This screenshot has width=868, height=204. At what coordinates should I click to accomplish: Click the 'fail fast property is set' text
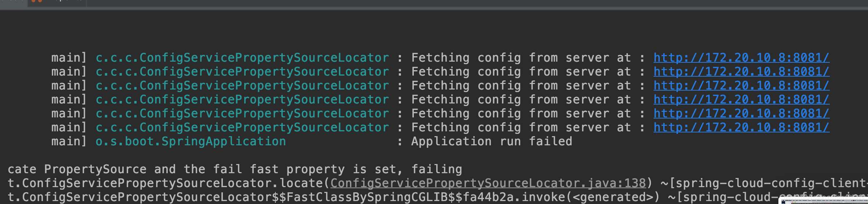(x=308, y=170)
